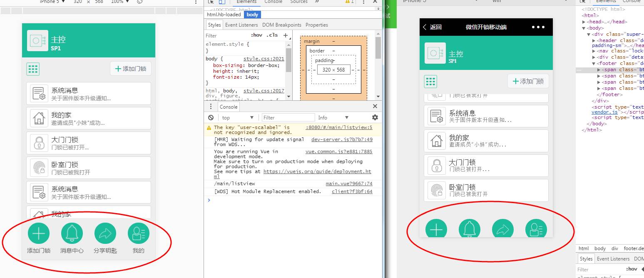Image resolution: width=644 pixels, height=278 pixels.
Task: Switch to the DOM Breakpoints tab
Action: [x=281, y=25]
